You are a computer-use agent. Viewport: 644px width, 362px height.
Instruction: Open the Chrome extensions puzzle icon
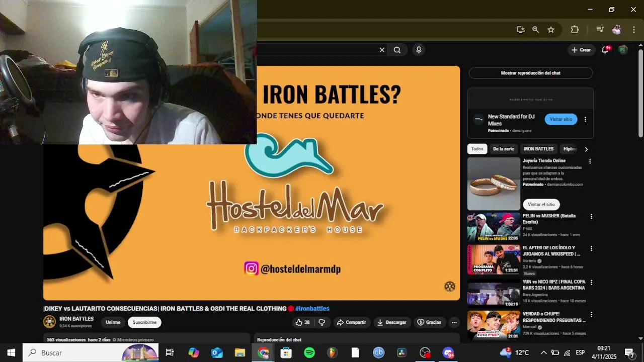(x=575, y=30)
